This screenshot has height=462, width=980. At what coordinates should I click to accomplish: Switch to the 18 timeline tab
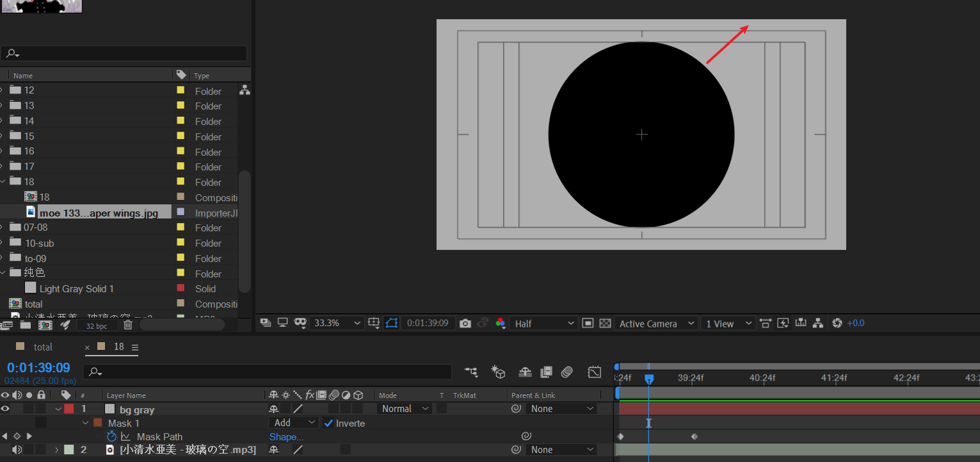click(119, 347)
